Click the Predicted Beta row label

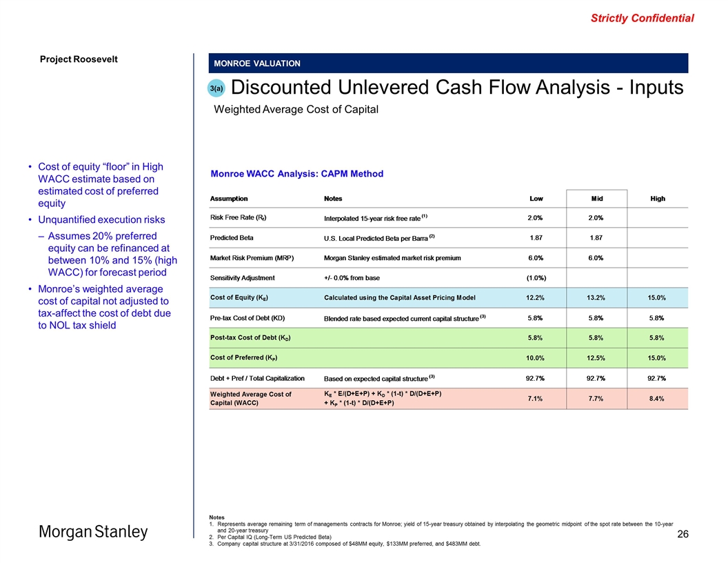(x=232, y=237)
